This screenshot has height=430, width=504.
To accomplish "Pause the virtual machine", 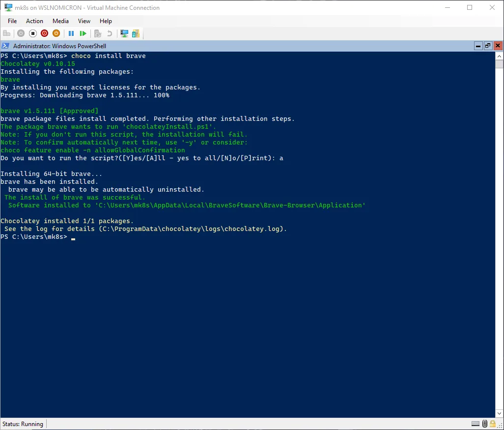I will coord(71,33).
